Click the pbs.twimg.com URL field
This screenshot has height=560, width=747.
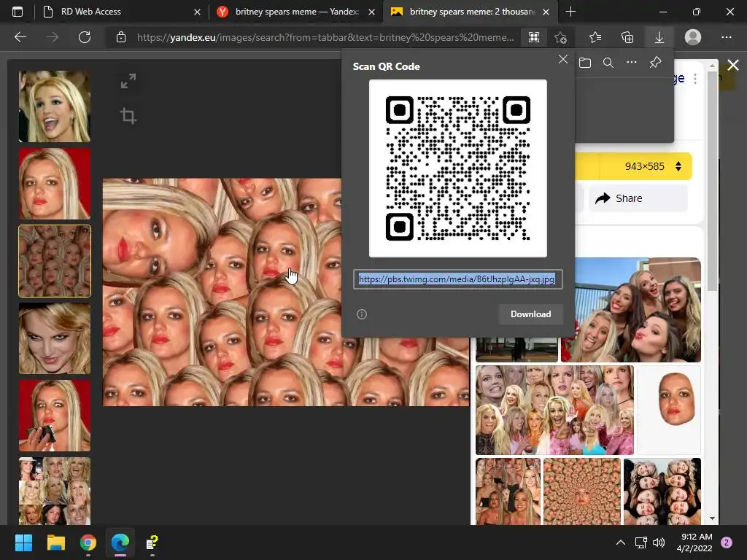(458, 279)
